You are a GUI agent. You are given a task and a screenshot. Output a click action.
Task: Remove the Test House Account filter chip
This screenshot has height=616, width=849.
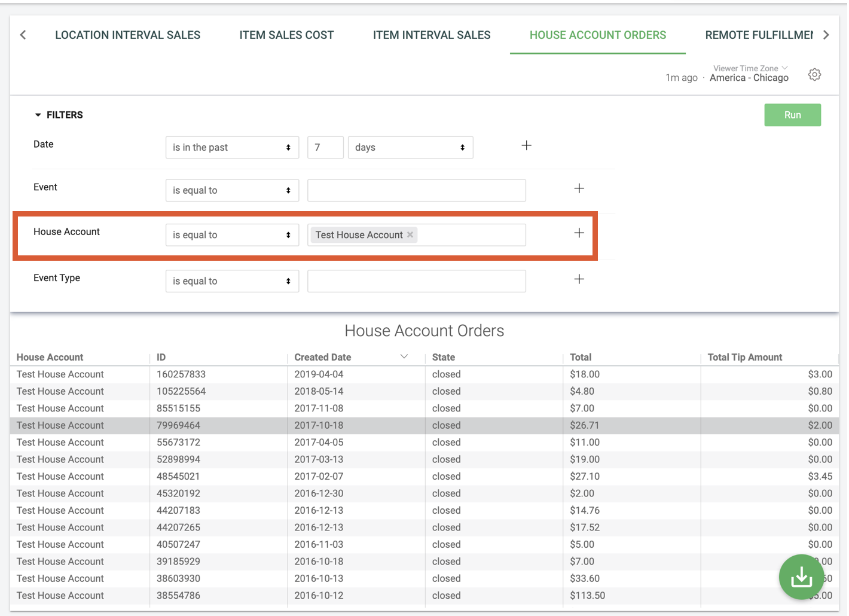[x=410, y=234]
